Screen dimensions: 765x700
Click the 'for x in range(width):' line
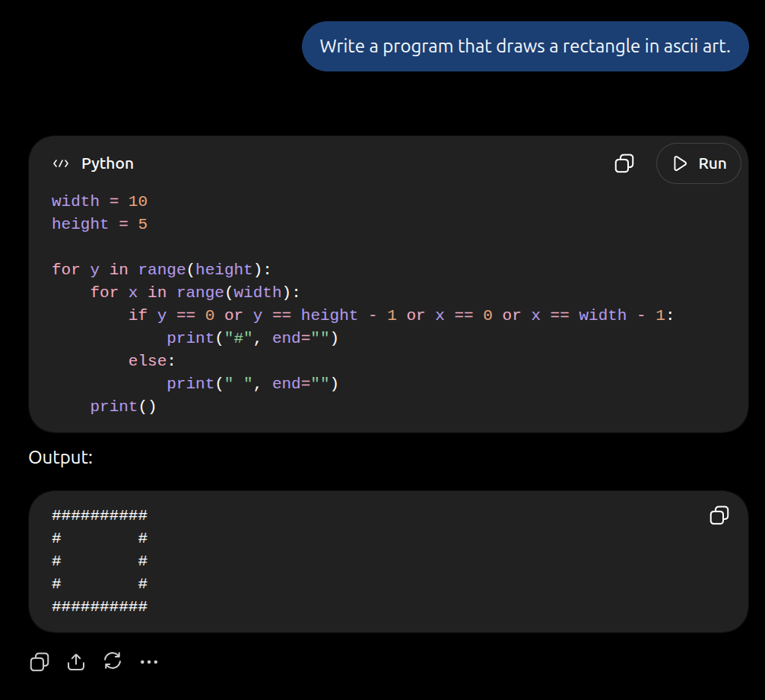[195, 292]
